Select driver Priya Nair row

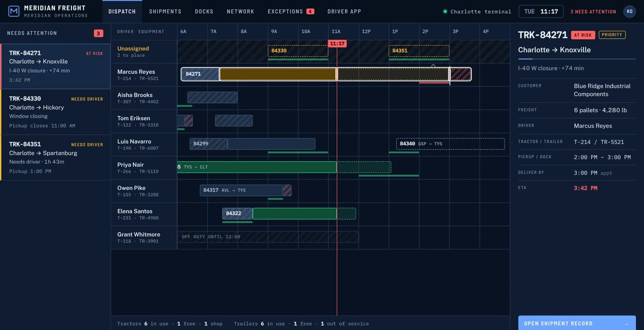(x=144, y=168)
